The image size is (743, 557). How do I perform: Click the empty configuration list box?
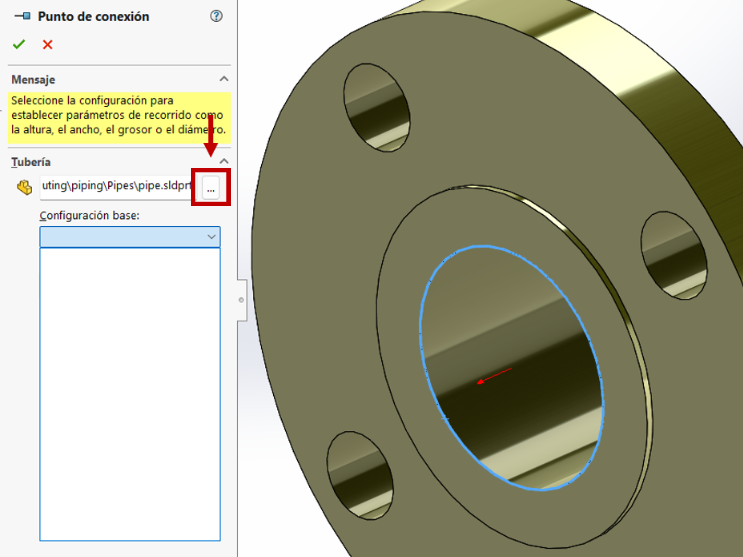click(130, 394)
